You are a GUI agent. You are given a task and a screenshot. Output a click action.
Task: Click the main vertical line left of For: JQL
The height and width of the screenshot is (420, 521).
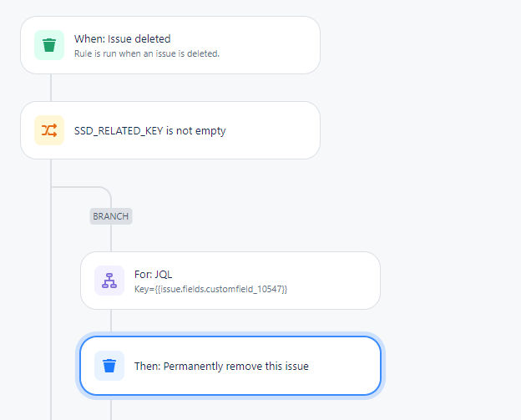click(x=51, y=281)
